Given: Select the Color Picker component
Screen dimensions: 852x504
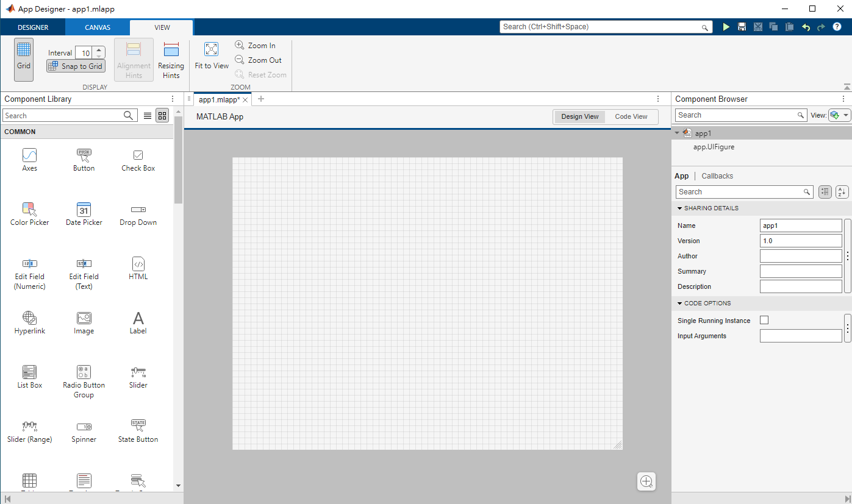Looking at the screenshot, I should [29, 215].
